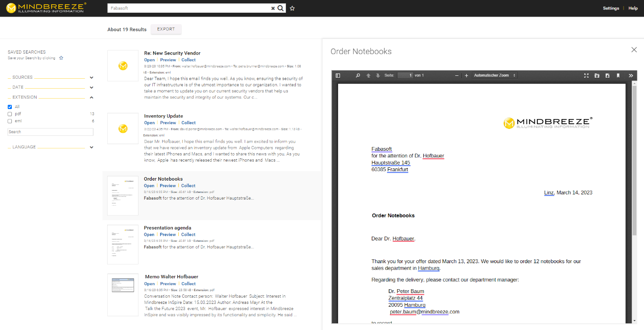Open the Memo Walter Hofbauer thumbnail
The height and width of the screenshot is (330, 644).
pos(123,295)
